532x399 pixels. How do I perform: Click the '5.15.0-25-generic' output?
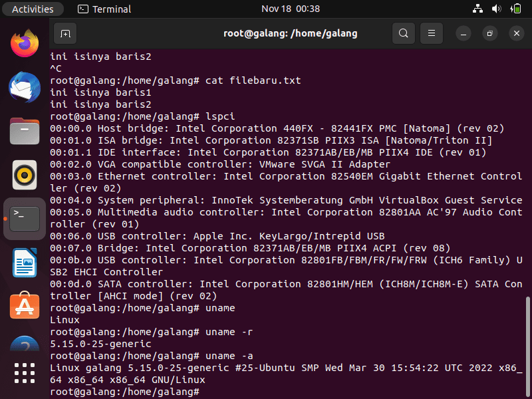100,344
